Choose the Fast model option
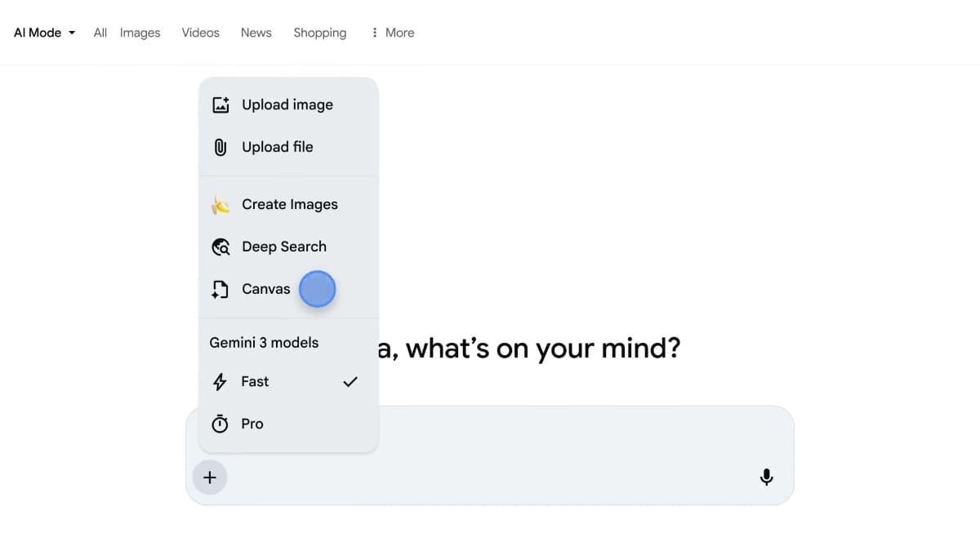 tap(255, 381)
